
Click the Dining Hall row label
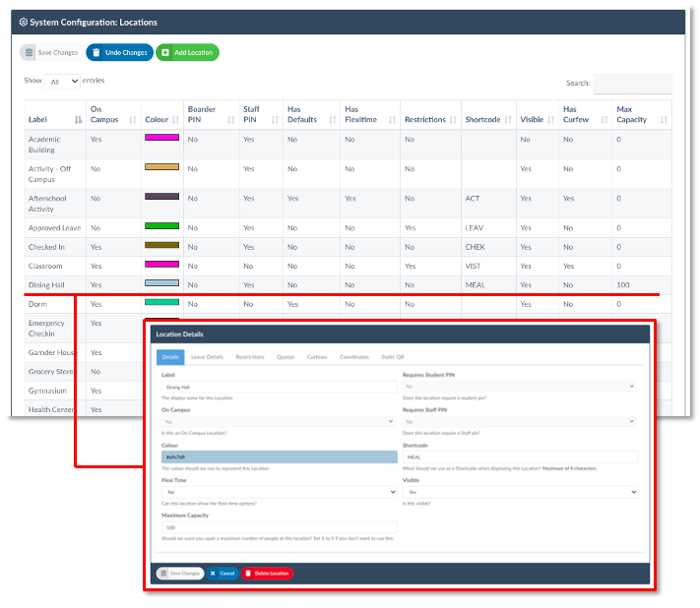coord(46,285)
